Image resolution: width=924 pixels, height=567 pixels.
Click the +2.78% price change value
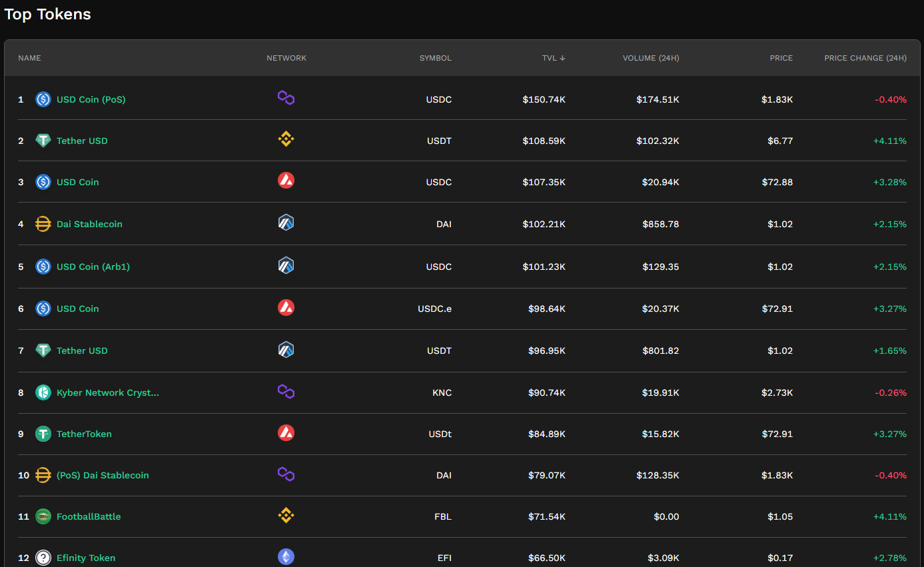tap(890, 558)
